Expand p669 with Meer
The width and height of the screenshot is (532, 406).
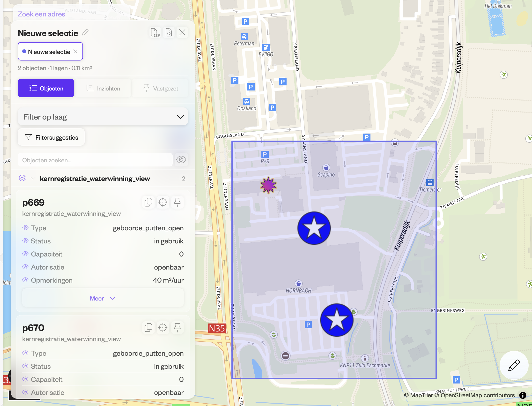(103, 298)
